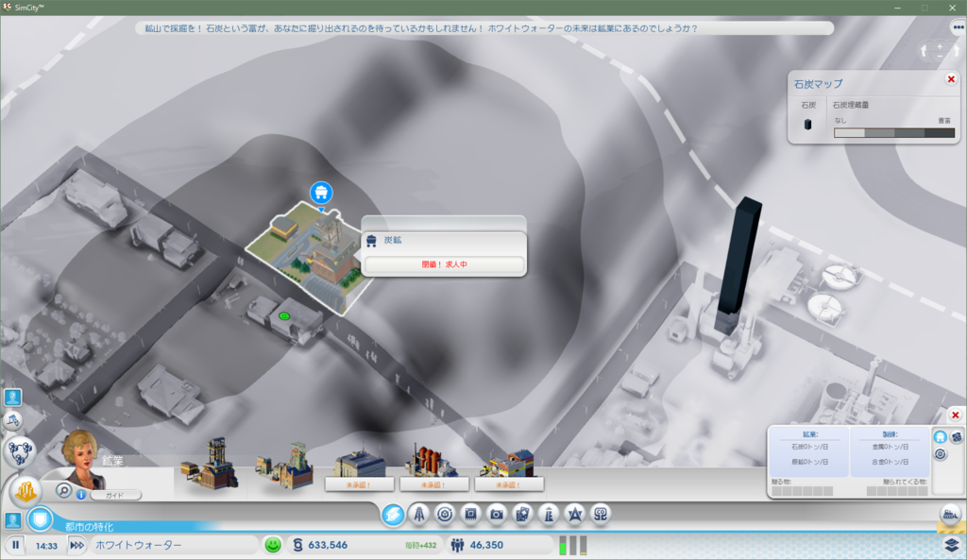Click the lower help question mark icon

point(13,520)
